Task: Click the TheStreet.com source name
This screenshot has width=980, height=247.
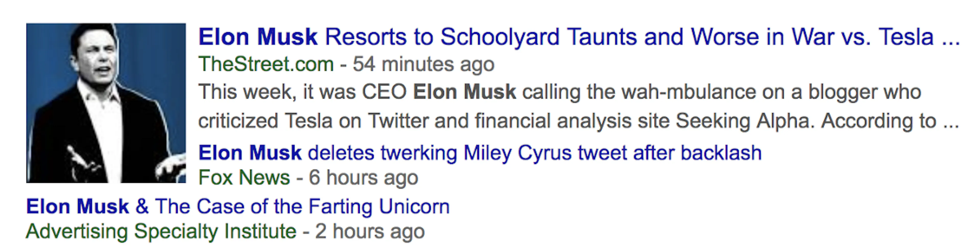Action: [266, 64]
